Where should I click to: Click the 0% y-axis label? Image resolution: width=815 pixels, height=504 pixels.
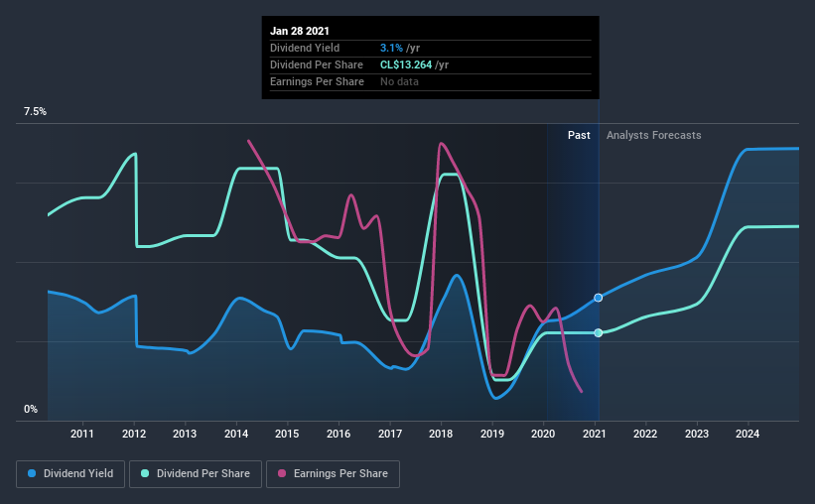point(31,410)
